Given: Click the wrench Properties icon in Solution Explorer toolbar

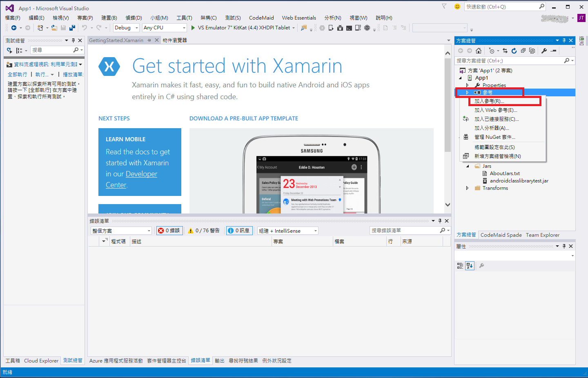Looking at the screenshot, I should (544, 51).
